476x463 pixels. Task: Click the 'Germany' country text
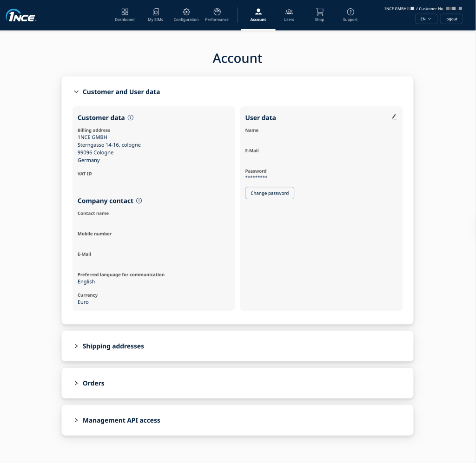[x=88, y=160]
